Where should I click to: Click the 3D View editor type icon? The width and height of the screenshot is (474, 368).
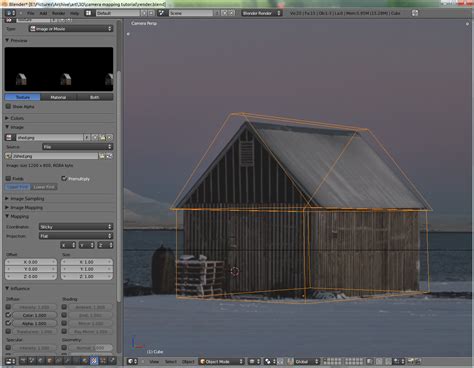132,361
